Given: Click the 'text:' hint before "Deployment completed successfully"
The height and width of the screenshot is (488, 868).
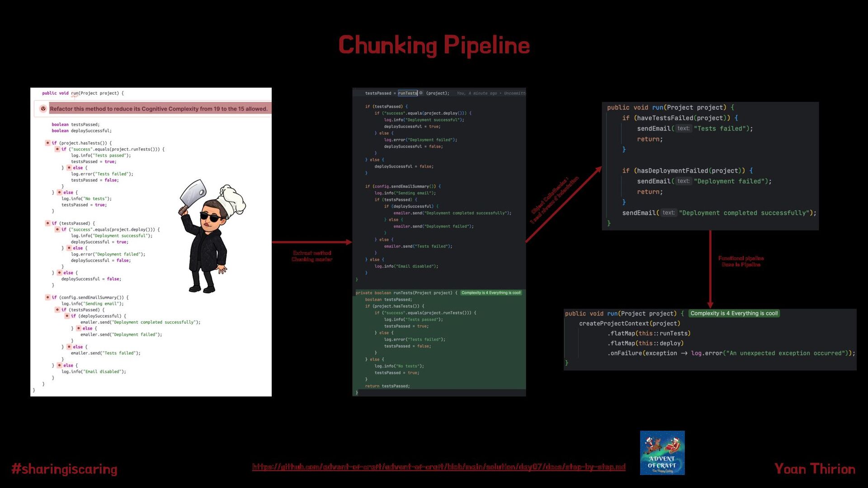Looking at the screenshot, I should [668, 213].
